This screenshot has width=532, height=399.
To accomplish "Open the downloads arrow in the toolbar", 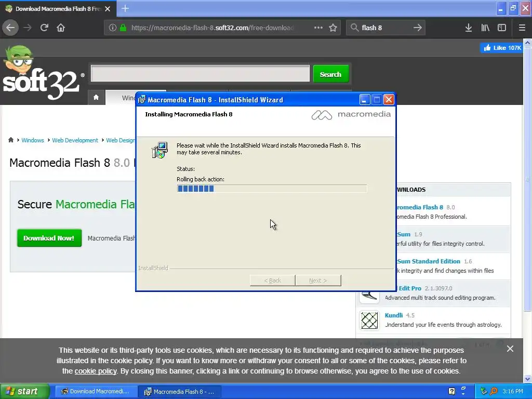I will (469, 28).
